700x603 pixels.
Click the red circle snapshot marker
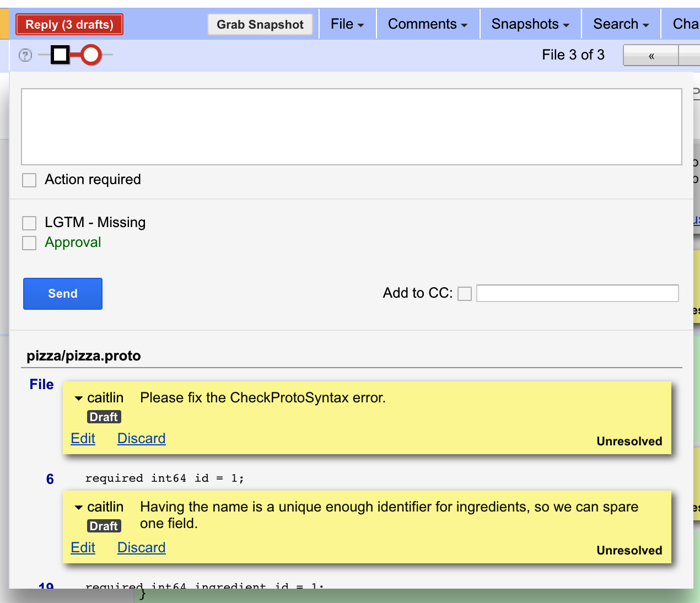coord(91,55)
